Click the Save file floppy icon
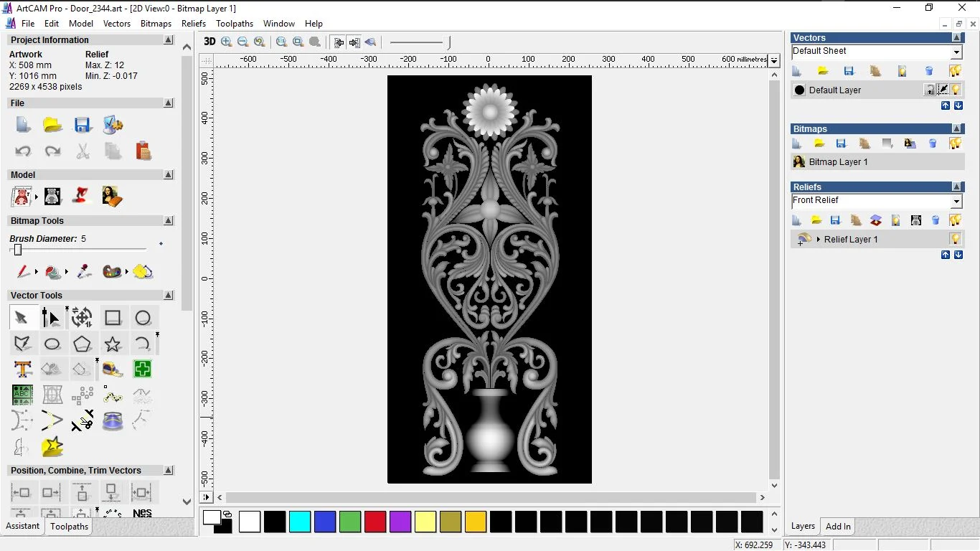 [x=83, y=126]
